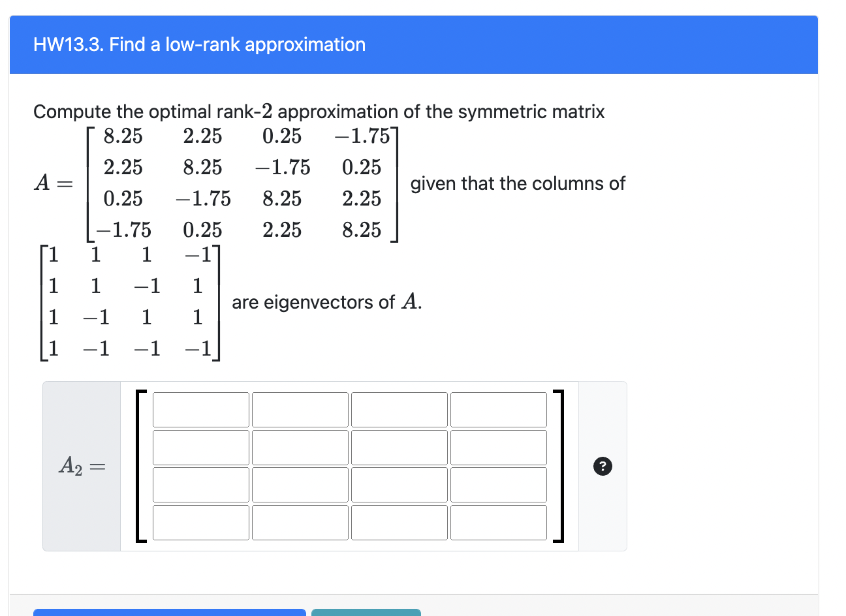Select row 4 column 2 answer field
846x616 pixels.
tap(300, 522)
